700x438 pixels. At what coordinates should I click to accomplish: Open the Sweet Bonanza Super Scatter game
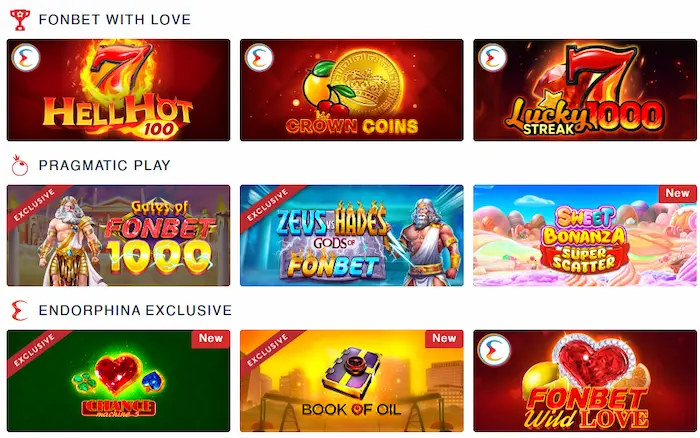click(585, 235)
